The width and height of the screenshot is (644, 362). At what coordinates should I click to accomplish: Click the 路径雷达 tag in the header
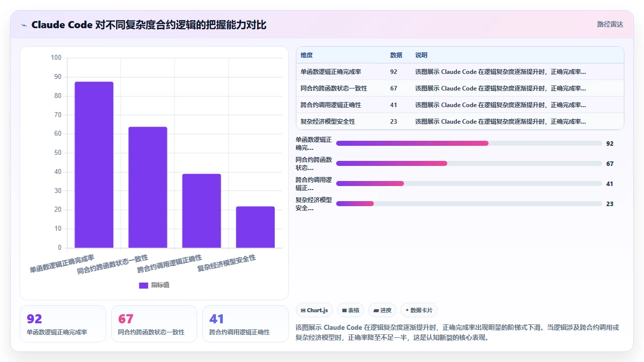(x=610, y=24)
